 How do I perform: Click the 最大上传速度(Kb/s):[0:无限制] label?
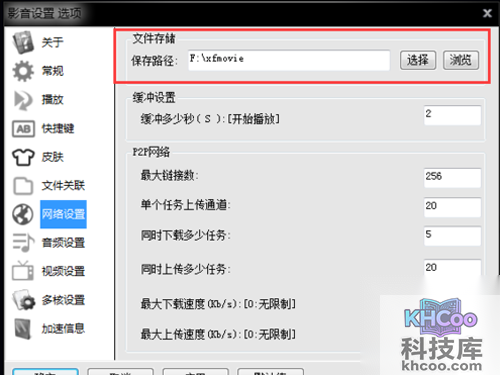click(218, 334)
